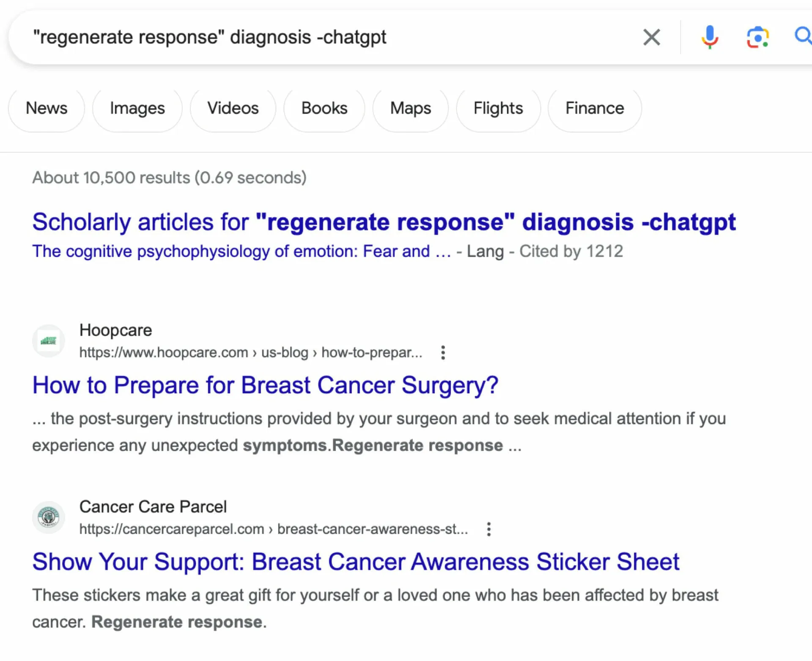
Task: Open three-dot menu for Cancer Care Parcel result
Action: 488,529
